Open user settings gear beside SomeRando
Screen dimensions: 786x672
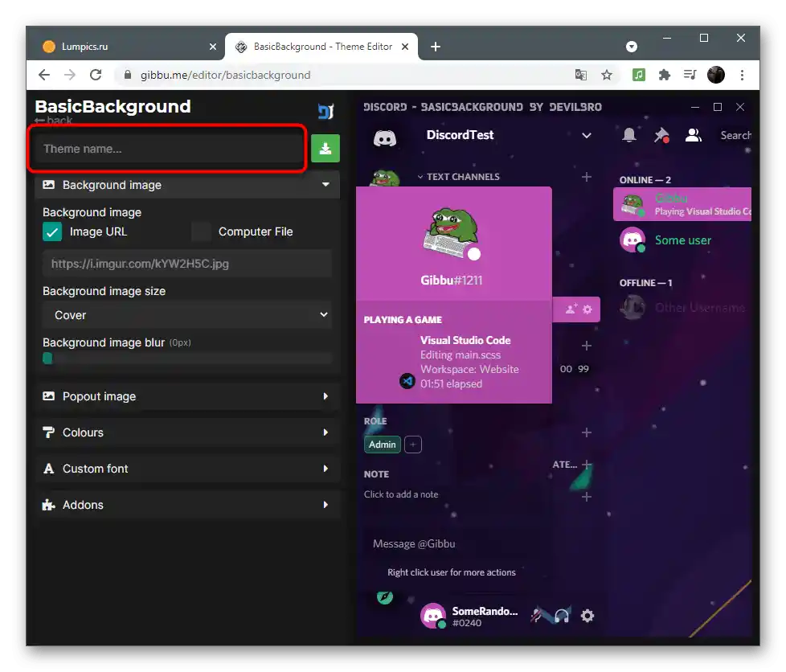point(587,616)
